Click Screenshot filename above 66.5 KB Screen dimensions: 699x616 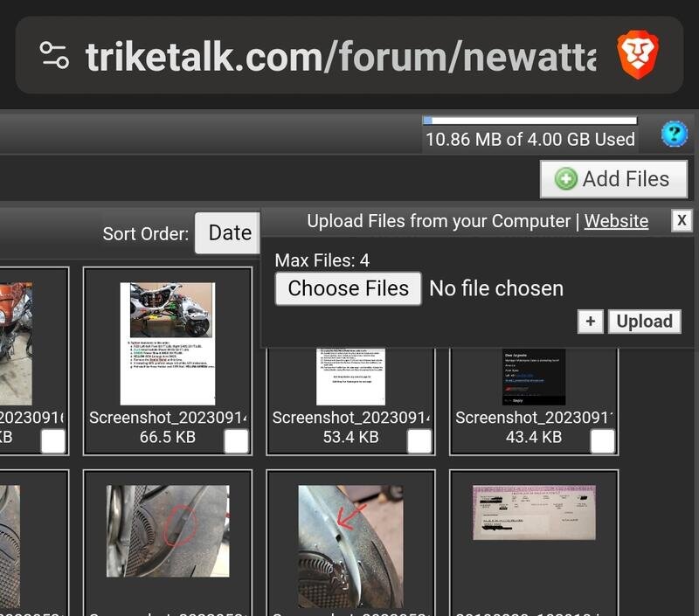[x=168, y=418]
